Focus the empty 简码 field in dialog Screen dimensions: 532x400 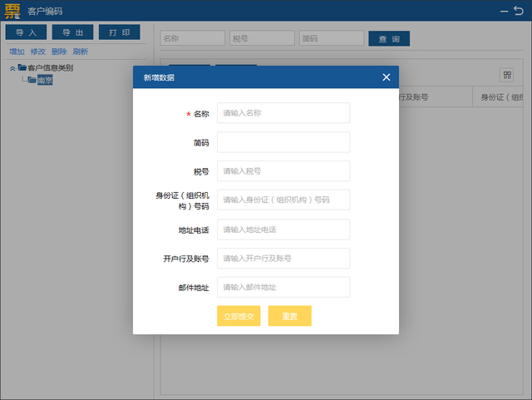tap(283, 142)
